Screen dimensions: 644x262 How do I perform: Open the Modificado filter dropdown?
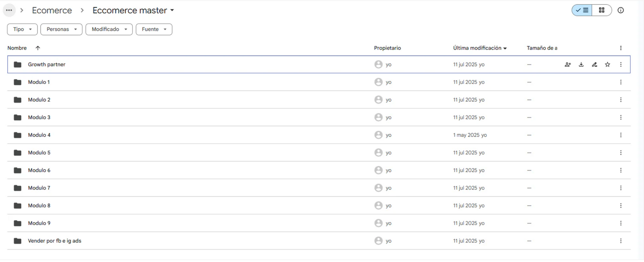point(109,29)
